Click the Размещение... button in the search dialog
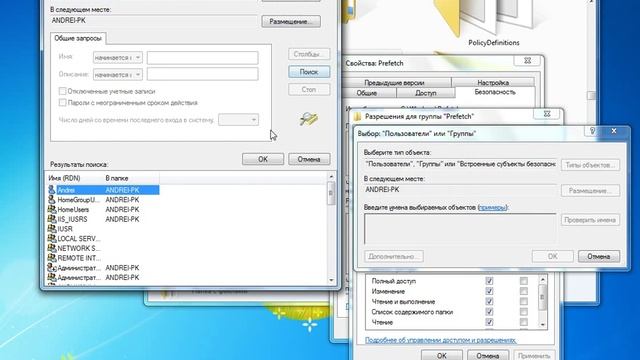 point(291,22)
